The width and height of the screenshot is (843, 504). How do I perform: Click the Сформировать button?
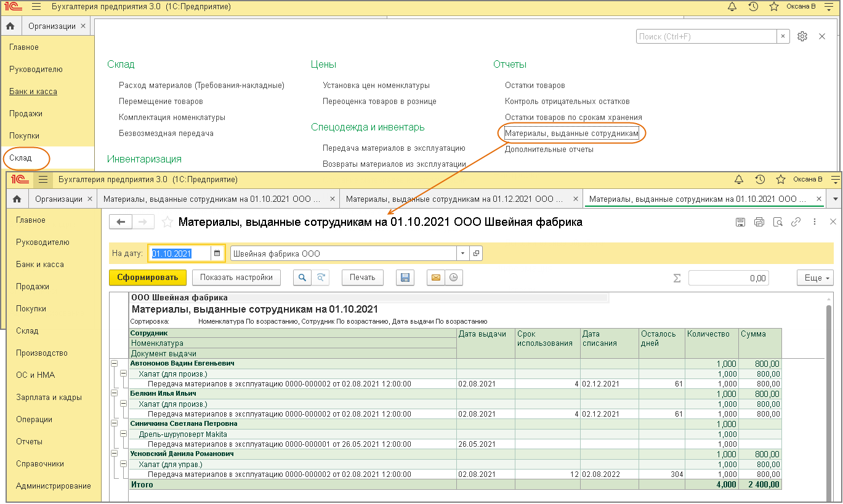(148, 278)
